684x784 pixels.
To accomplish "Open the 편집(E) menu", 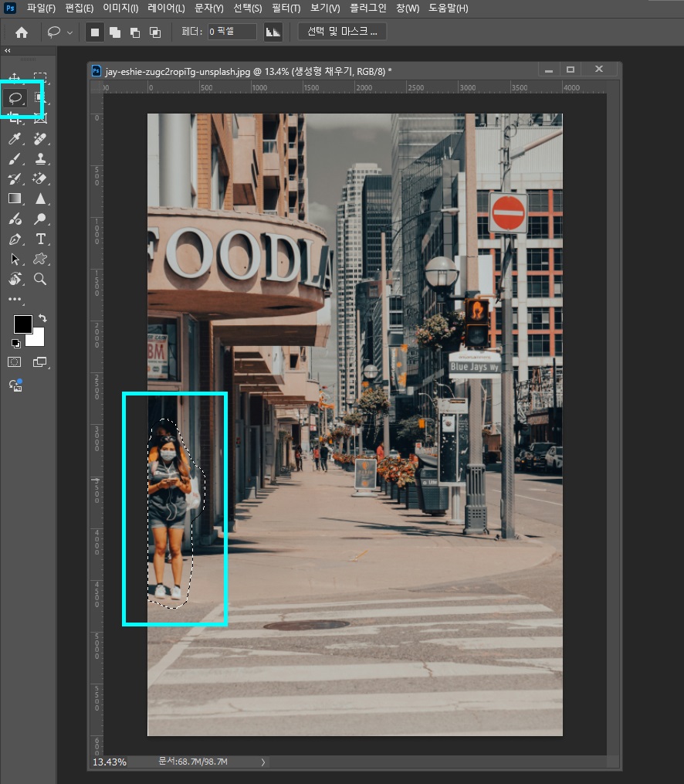I will pyautogui.click(x=79, y=8).
